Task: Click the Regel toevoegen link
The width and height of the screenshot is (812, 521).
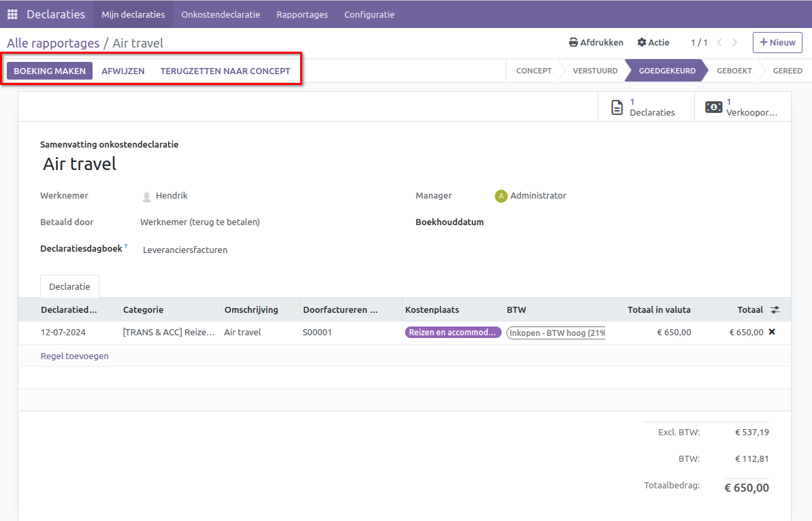Action: tap(74, 356)
